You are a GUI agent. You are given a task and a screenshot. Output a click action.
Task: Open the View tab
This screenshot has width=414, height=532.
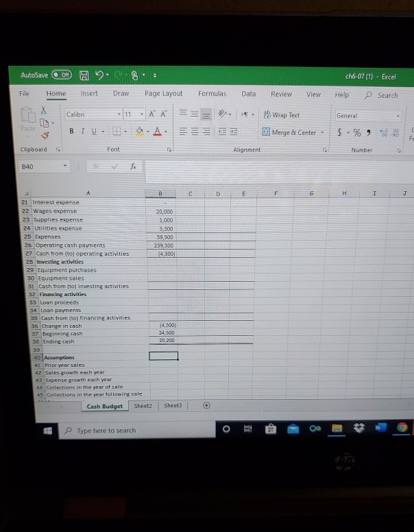pyautogui.click(x=313, y=95)
